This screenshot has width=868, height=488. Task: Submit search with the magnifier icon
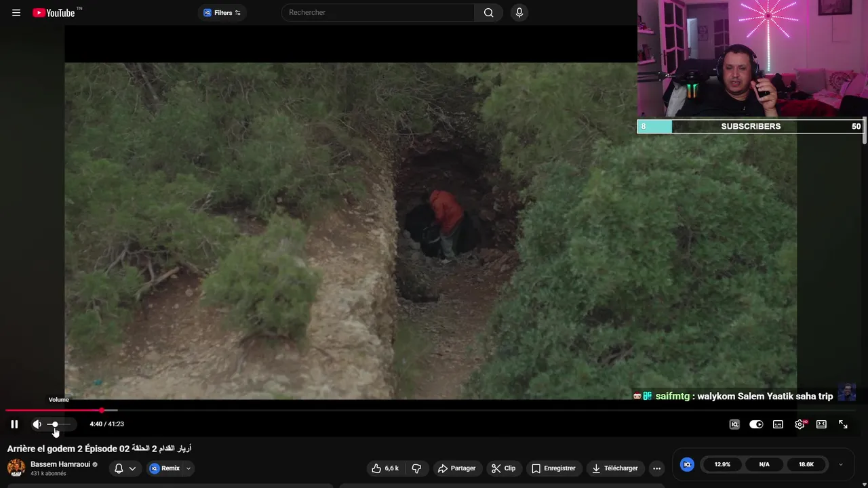pos(488,13)
